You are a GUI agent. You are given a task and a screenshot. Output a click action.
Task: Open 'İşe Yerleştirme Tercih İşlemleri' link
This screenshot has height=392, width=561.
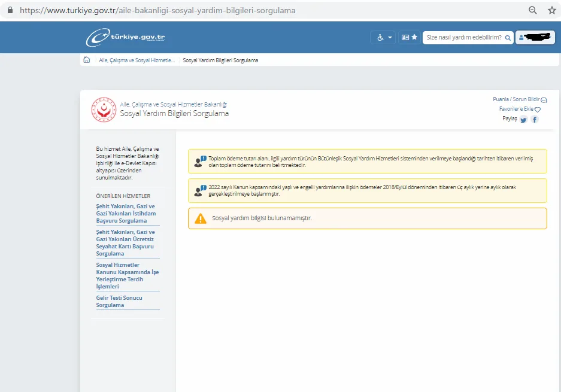[x=128, y=276]
